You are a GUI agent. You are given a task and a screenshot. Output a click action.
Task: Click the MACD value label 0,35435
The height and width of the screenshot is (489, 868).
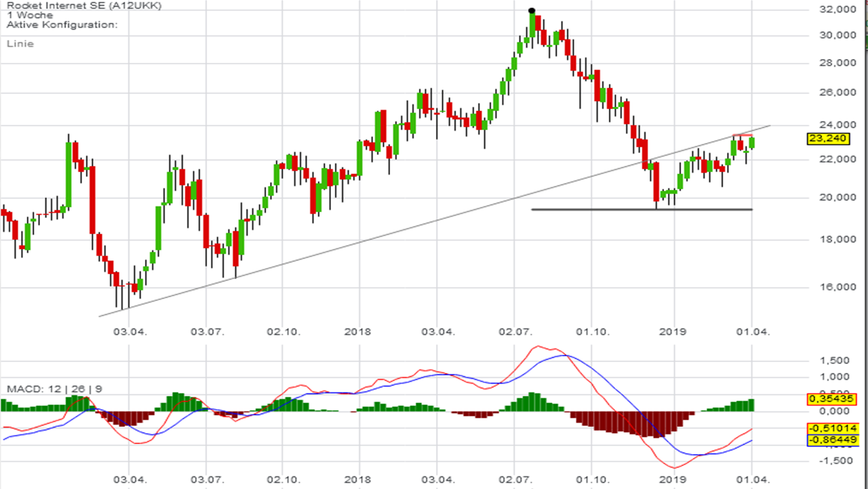[x=833, y=399]
